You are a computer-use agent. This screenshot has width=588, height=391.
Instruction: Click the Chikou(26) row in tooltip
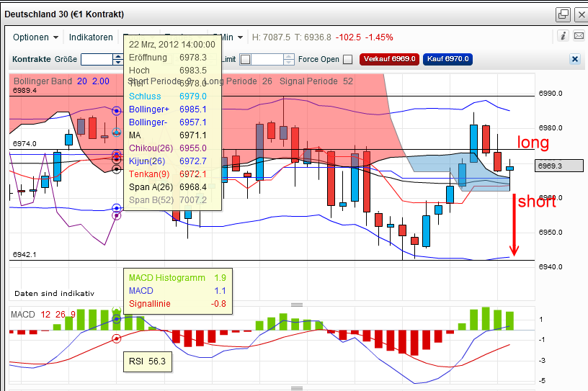click(x=168, y=148)
